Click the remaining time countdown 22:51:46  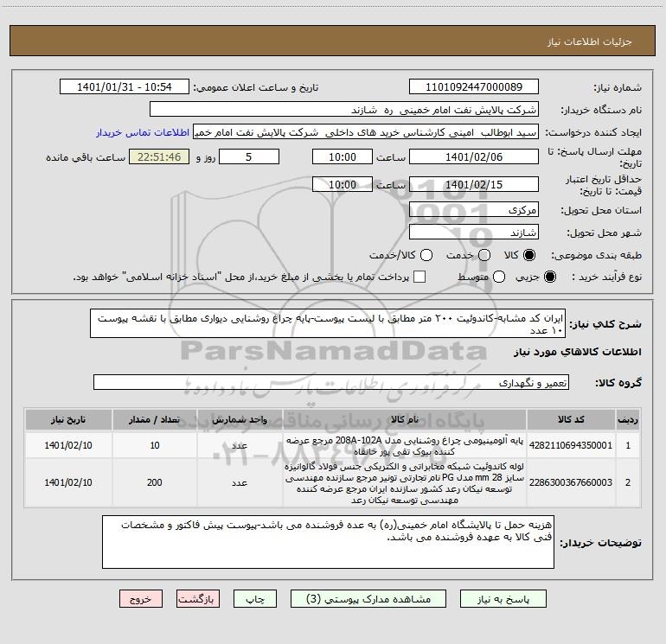click(x=159, y=156)
